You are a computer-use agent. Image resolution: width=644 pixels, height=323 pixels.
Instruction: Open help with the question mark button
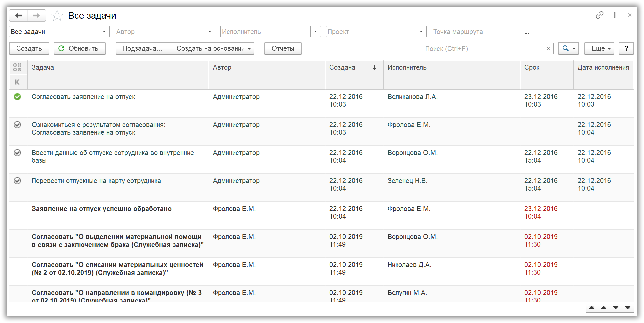[626, 49]
